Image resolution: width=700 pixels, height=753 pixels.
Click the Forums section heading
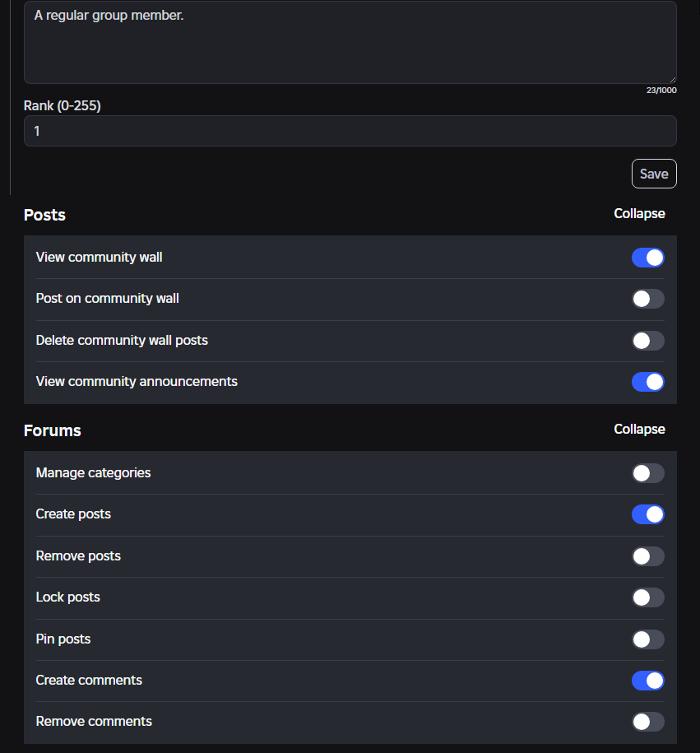click(x=53, y=430)
